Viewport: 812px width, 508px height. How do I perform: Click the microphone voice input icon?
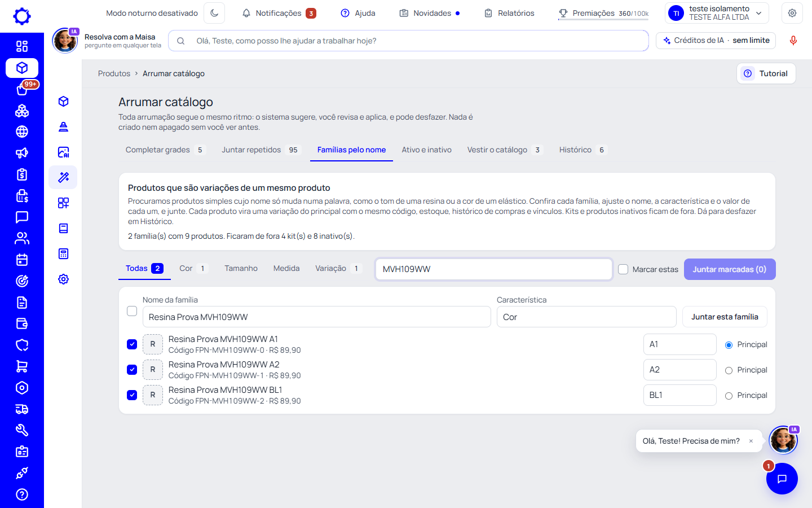tap(793, 41)
